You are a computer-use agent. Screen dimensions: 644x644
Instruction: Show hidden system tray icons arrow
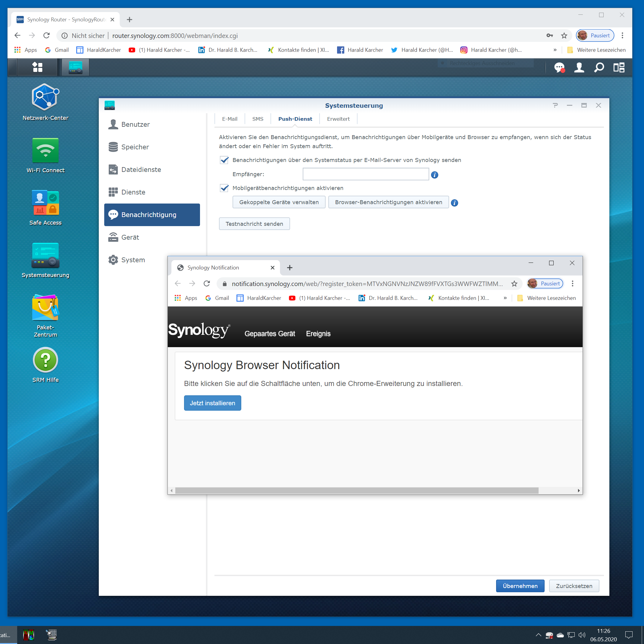pos(538,635)
